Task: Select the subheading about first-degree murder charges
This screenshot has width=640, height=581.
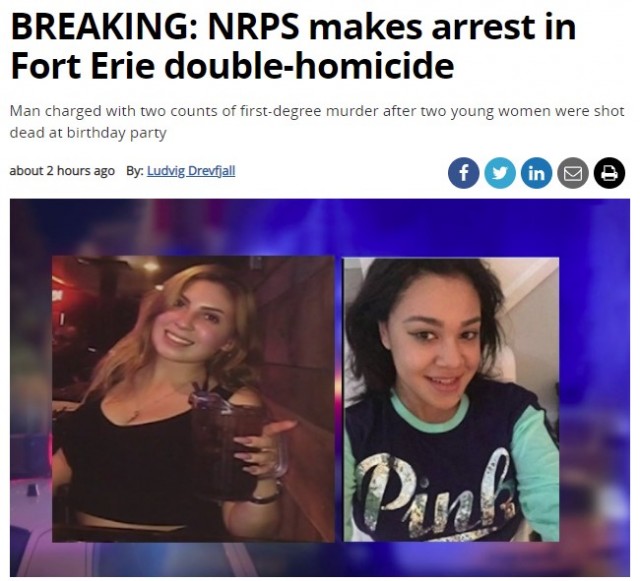Action: (x=317, y=122)
